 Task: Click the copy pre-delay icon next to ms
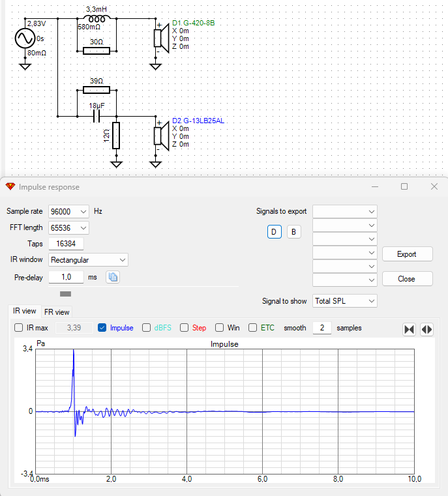(x=113, y=277)
